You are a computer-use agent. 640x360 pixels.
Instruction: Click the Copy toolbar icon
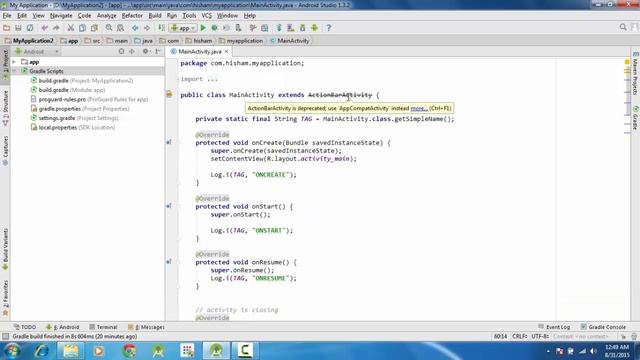pos(82,28)
